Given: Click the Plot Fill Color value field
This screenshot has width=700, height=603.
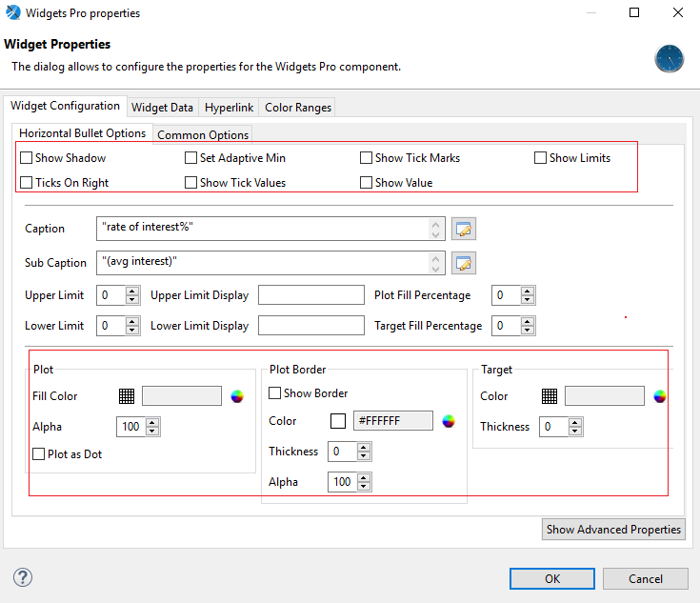Looking at the screenshot, I should coord(182,396).
